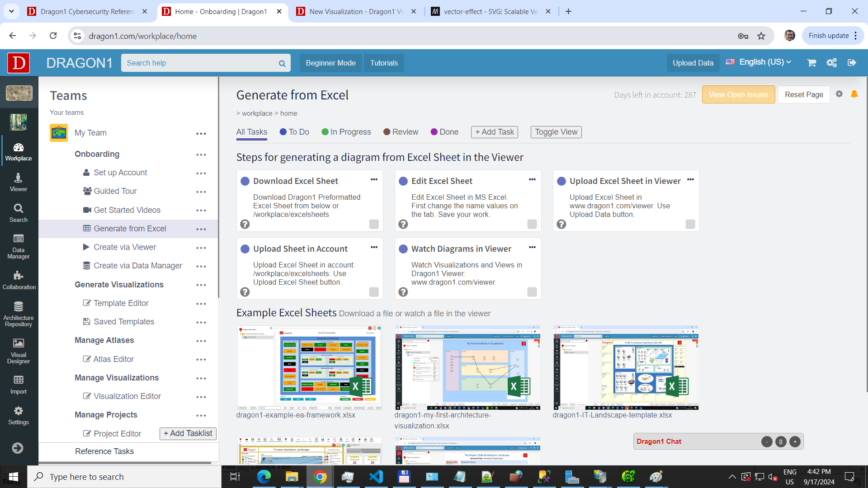Open the My Team options menu
Viewport: 868px width, 488px height.
[x=201, y=133]
